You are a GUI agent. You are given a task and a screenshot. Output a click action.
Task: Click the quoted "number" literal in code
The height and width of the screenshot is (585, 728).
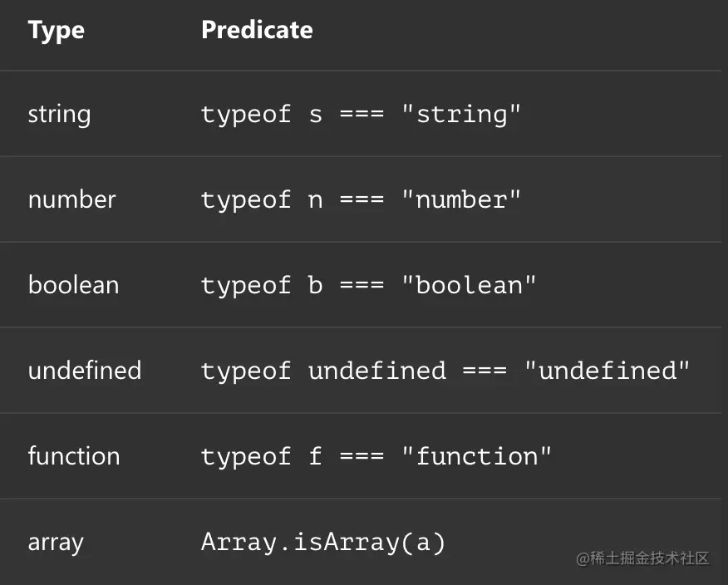click(461, 200)
